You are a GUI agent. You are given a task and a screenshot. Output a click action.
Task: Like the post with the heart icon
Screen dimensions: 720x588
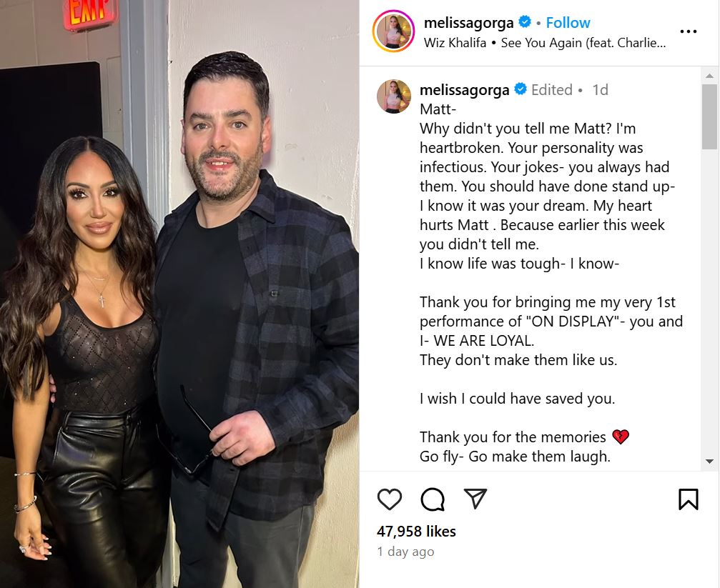(x=390, y=499)
